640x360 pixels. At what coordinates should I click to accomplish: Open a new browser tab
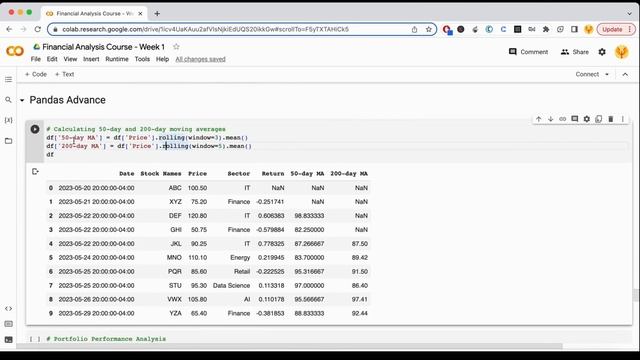(x=157, y=13)
